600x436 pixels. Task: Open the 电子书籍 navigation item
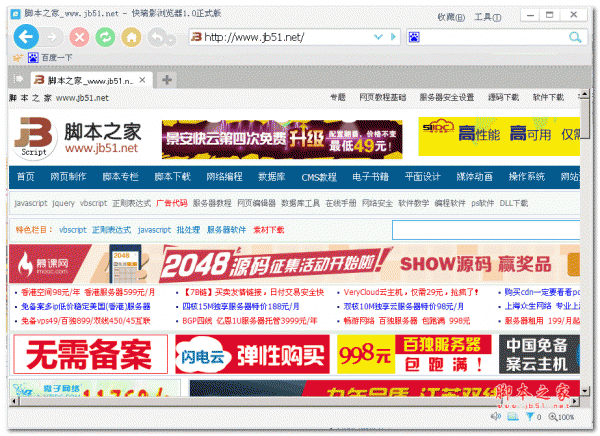coord(370,176)
